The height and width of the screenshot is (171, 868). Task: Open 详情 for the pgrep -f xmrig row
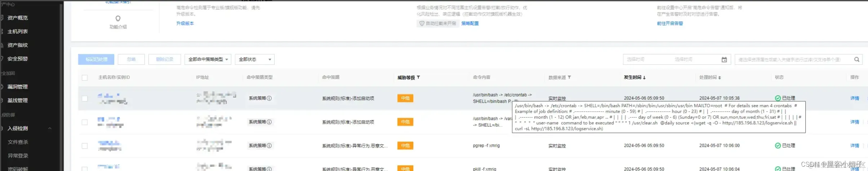pos(855,146)
